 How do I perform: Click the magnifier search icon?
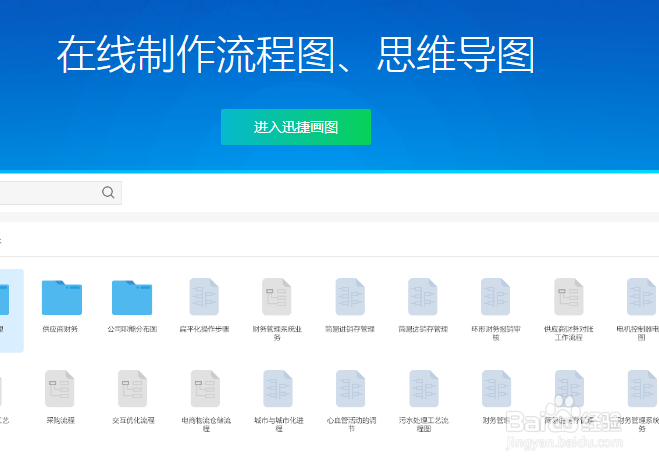(x=108, y=193)
